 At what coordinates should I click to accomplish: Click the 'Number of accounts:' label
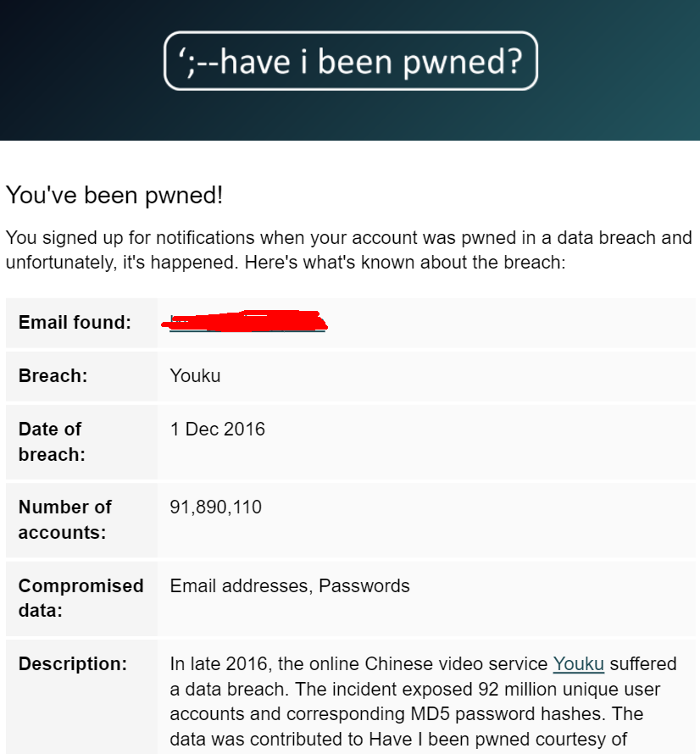[x=65, y=519]
